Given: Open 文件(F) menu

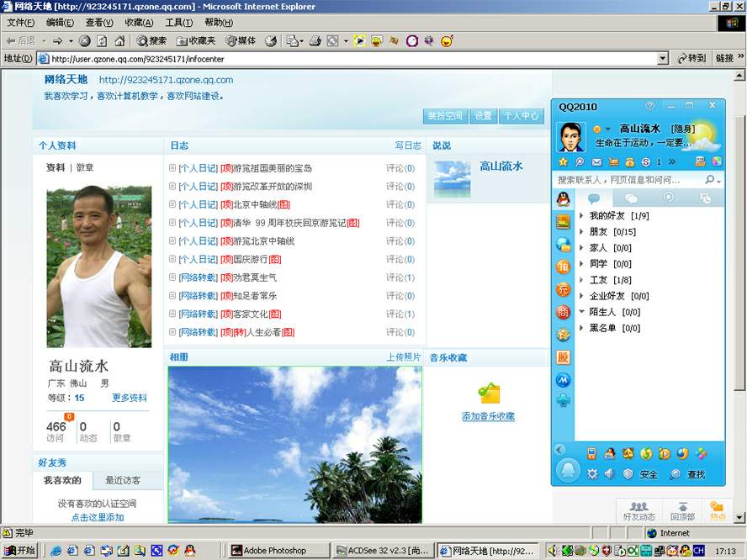Looking at the screenshot, I should [x=20, y=23].
